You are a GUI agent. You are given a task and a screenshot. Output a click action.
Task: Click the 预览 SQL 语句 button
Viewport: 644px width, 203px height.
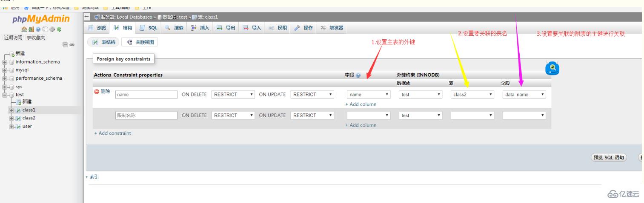609,157
